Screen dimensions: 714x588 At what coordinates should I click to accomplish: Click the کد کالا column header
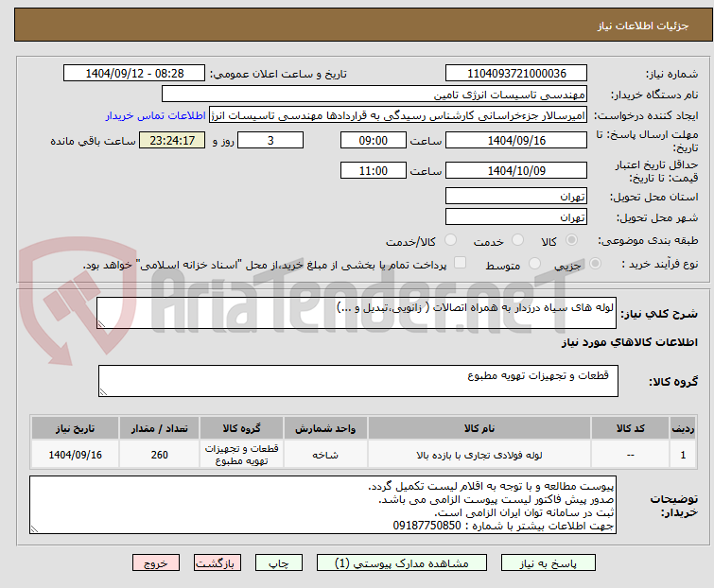tap(630, 428)
